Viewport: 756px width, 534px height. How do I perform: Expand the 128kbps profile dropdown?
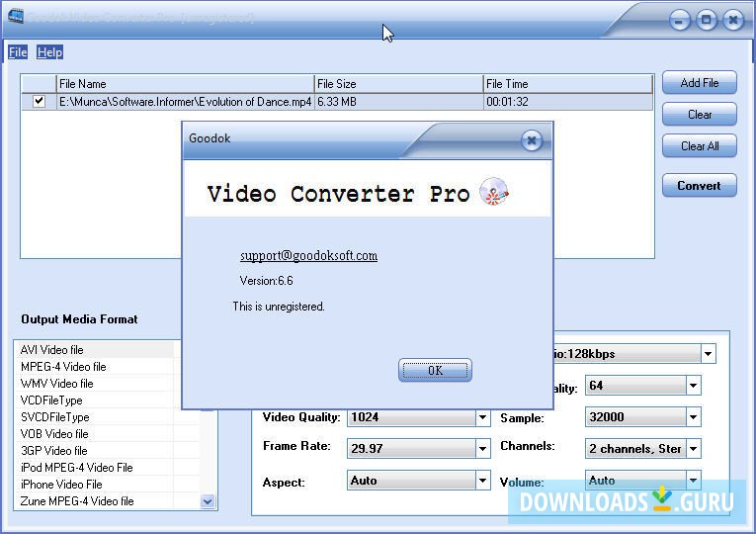point(708,354)
